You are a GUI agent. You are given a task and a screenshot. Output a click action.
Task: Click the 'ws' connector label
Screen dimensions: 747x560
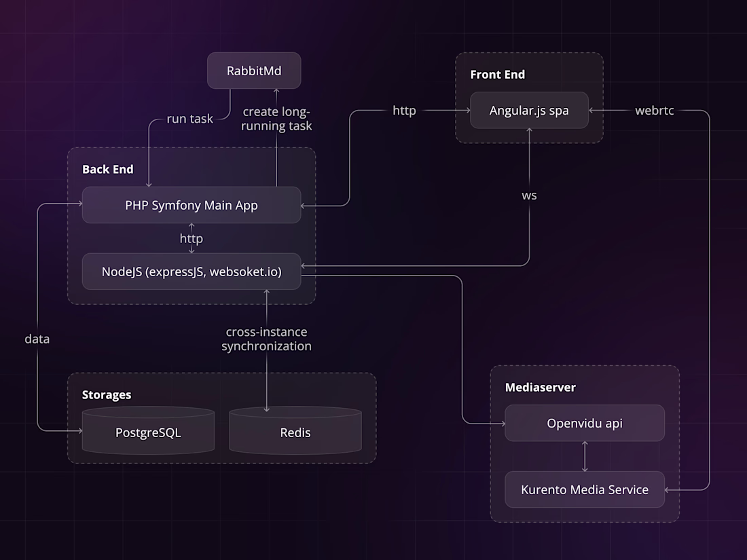coord(529,195)
